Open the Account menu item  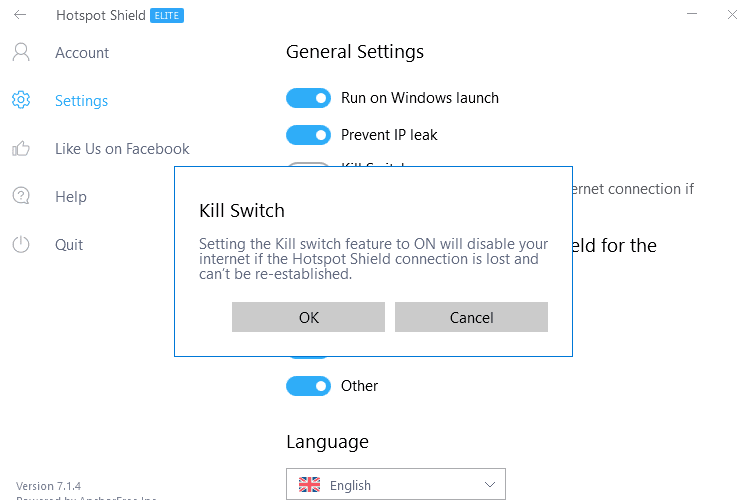[x=82, y=53]
